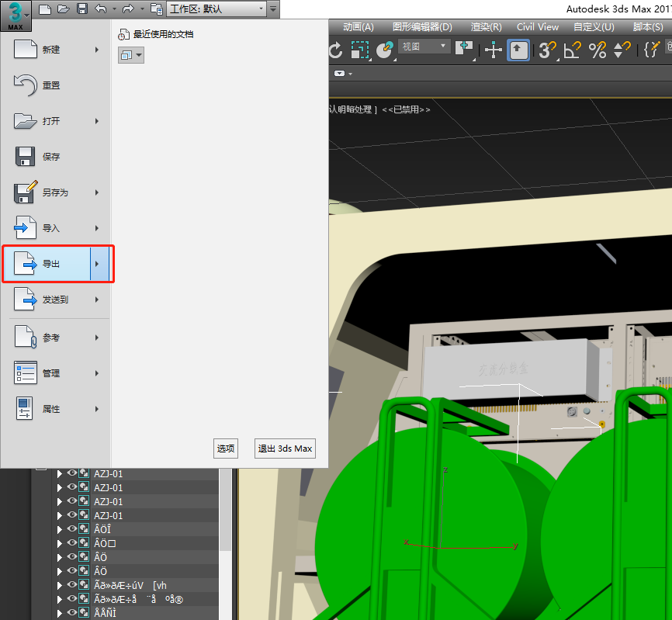672x620 pixels.
Task: Toggle Angle Snap in the main toolbar
Action: [x=573, y=50]
